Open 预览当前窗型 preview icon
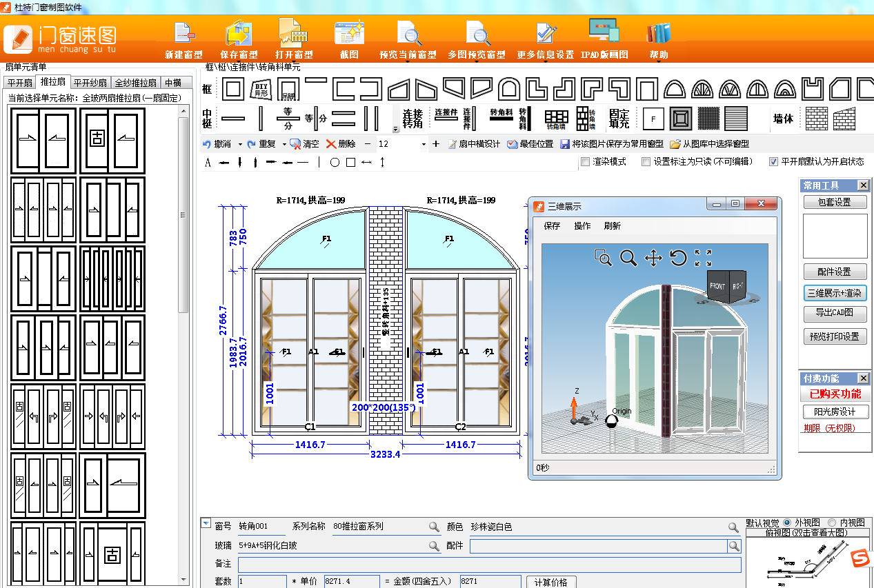This screenshot has width=874, height=588. tap(408, 34)
